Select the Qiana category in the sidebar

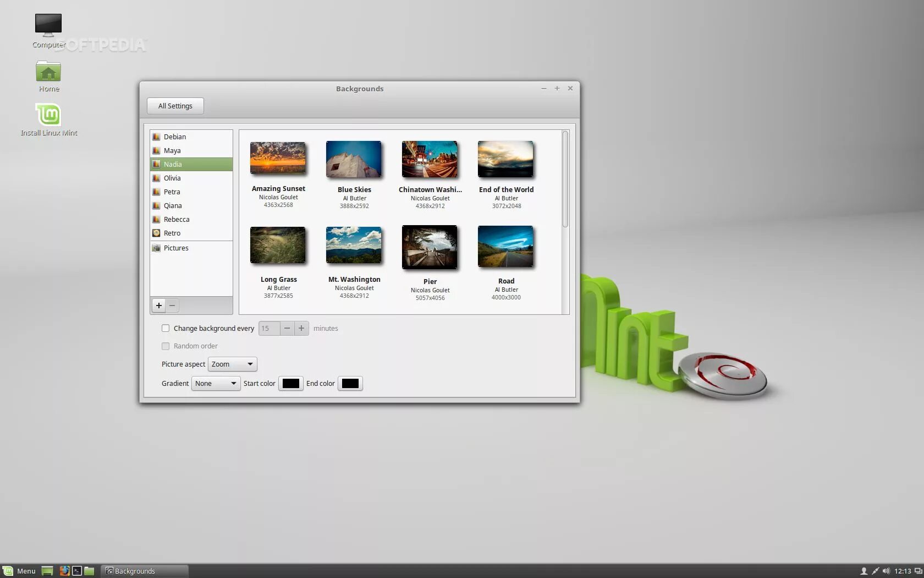173,205
